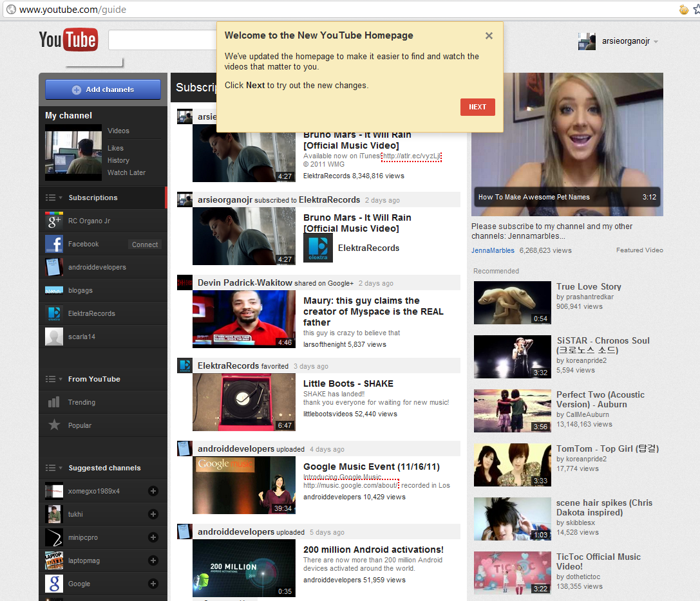Click the ElektraRecords name beside the logo

[x=368, y=248]
